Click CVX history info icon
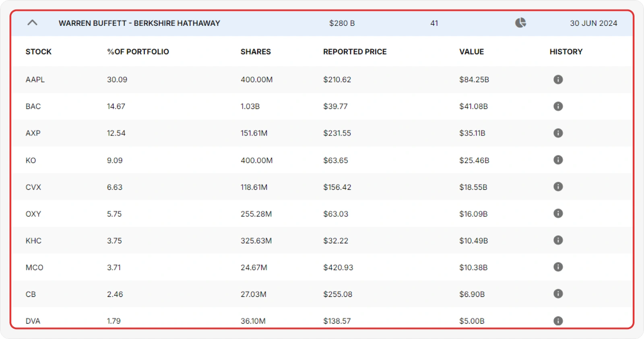This screenshot has width=644, height=339. [558, 187]
